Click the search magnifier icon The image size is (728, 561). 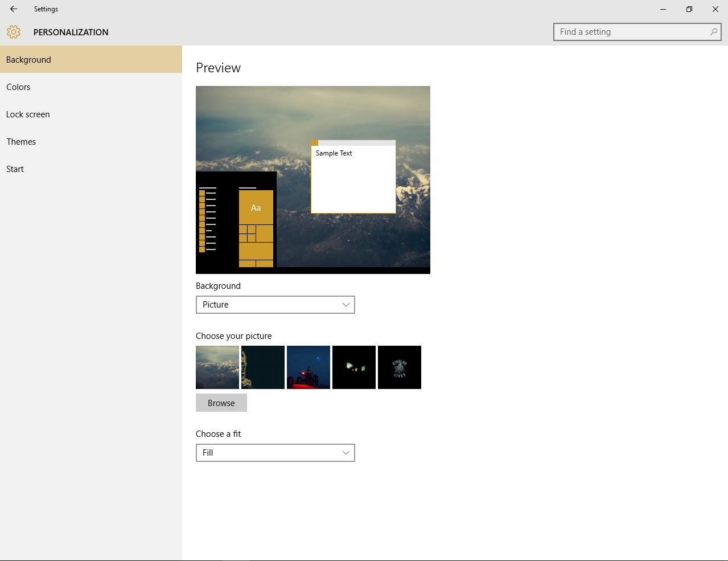(x=713, y=32)
